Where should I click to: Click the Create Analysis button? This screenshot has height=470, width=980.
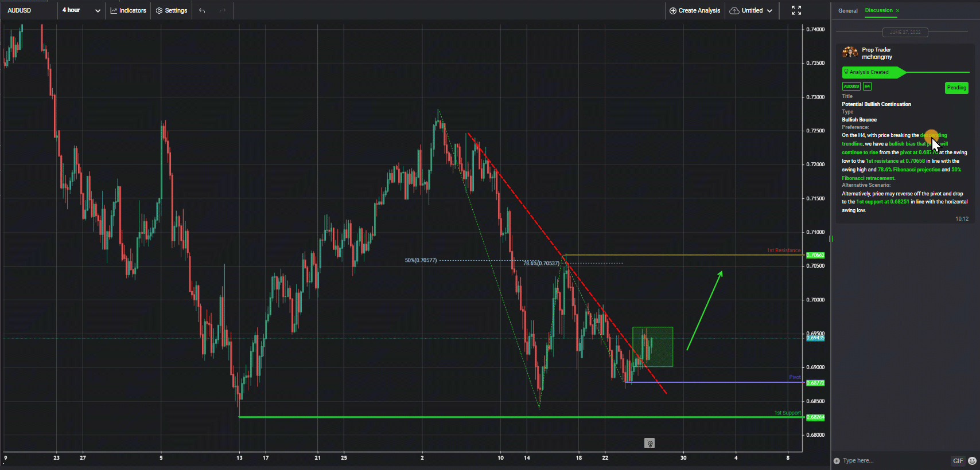[695, 10]
